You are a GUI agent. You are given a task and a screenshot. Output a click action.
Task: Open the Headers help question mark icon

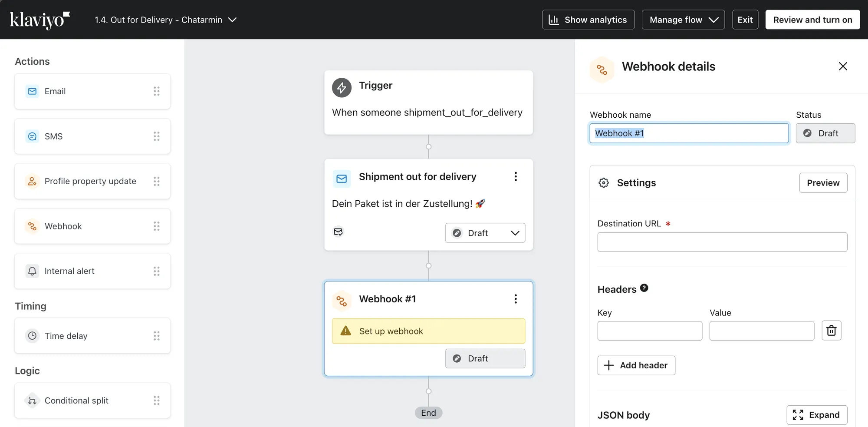tap(644, 288)
